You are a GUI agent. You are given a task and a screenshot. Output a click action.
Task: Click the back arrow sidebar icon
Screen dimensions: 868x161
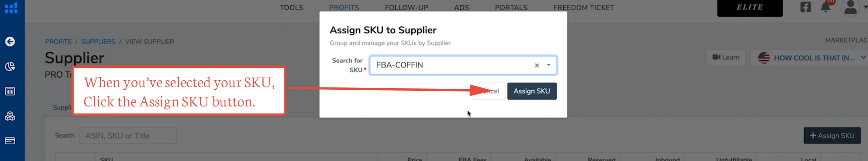[x=10, y=42]
